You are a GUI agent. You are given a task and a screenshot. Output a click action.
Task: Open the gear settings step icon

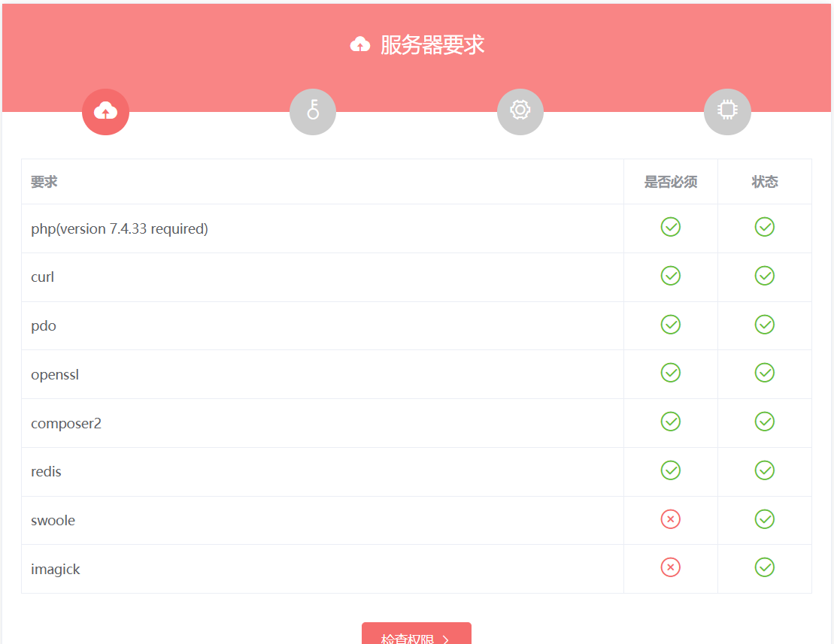click(x=520, y=111)
